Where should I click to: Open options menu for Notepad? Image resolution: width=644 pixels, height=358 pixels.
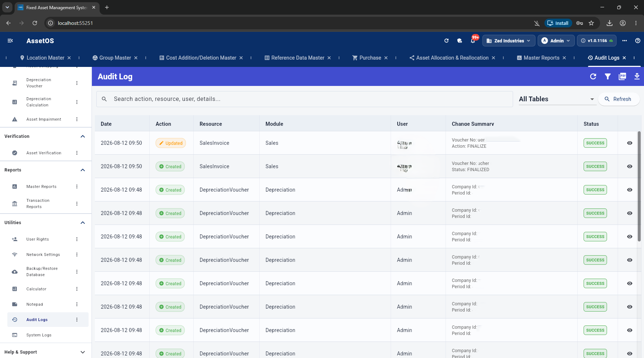pos(77,304)
